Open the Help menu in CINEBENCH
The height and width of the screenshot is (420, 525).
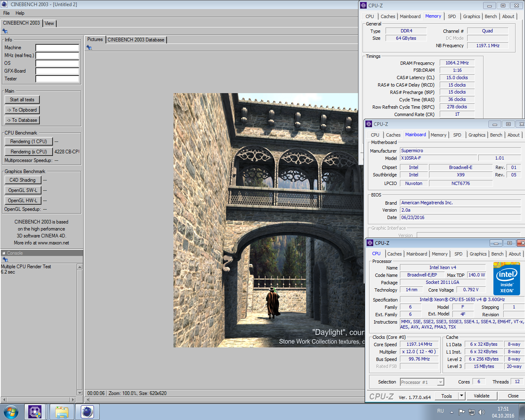[x=20, y=13]
